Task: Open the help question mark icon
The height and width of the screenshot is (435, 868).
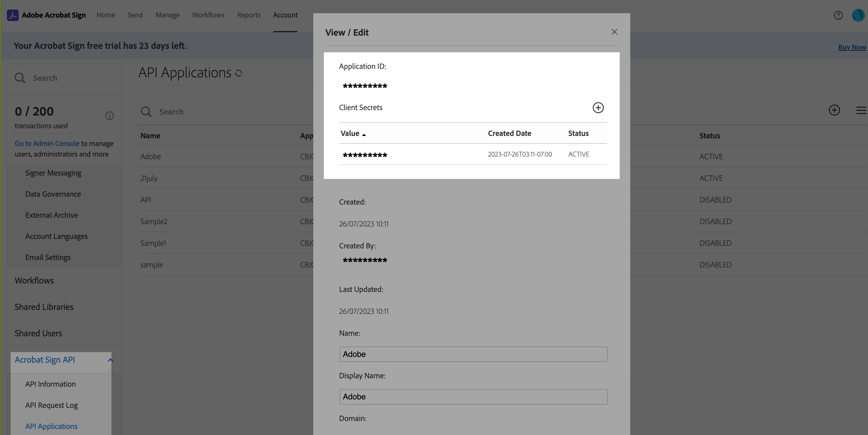Action: point(838,15)
